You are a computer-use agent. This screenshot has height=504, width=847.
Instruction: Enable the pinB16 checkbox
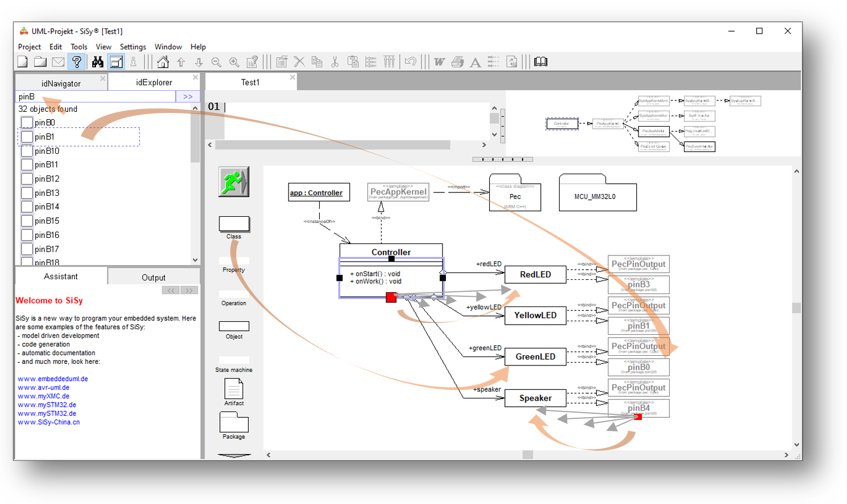pyautogui.click(x=27, y=235)
